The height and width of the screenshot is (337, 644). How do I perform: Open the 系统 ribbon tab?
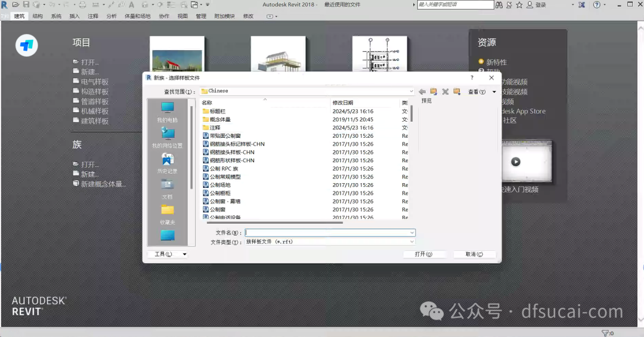pyautogui.click(x=56, y=16)
